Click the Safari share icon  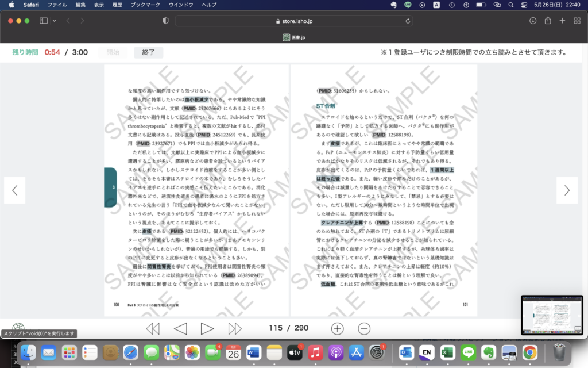tap(548, 21)
